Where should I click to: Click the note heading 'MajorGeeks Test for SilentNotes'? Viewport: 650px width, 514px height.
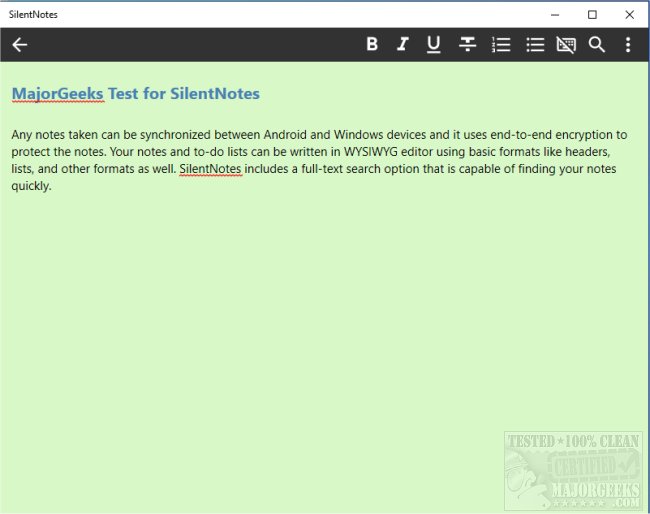pos(135,94)
